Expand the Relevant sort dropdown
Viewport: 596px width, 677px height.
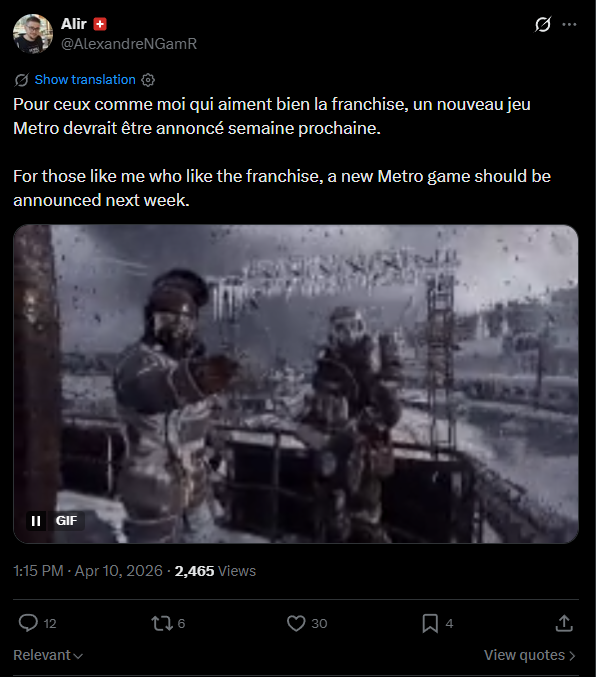tap(48, 655)
